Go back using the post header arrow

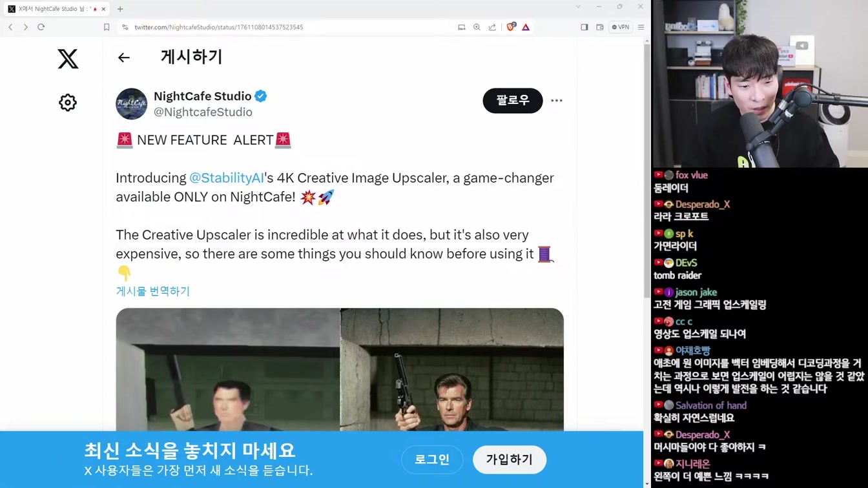click(124, 57)
